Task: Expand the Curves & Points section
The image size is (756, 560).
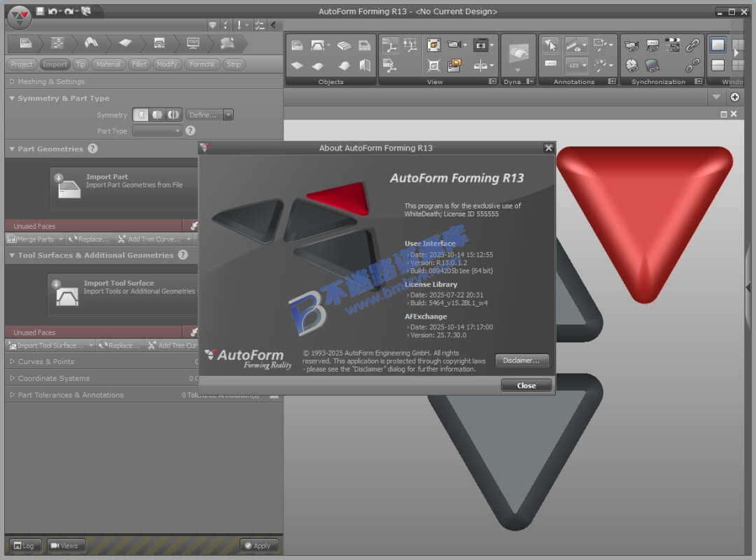Action: tap(12, 361)
